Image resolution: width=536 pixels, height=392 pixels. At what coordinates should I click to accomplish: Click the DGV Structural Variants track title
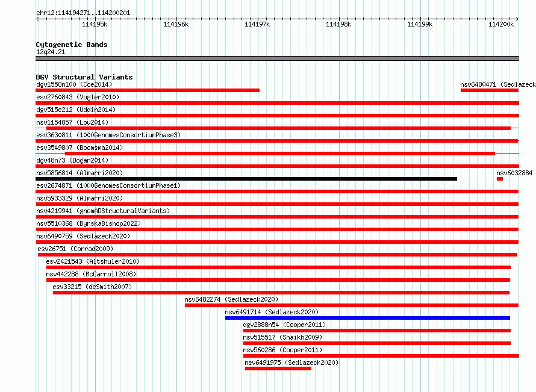coord(84,77)
